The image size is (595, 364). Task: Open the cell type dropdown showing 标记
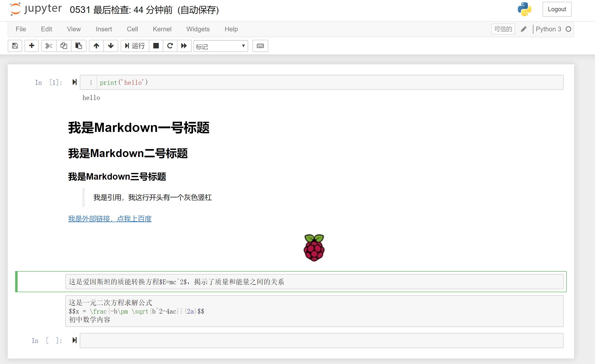coord(220,46)
